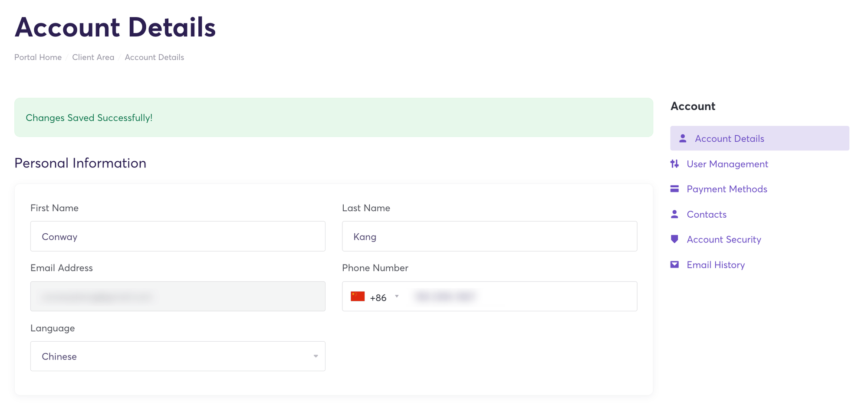This screenshot has width=868, height=408.
Task: Click the China flag icon
Action: pyautogui.click(x=358, y=297)
